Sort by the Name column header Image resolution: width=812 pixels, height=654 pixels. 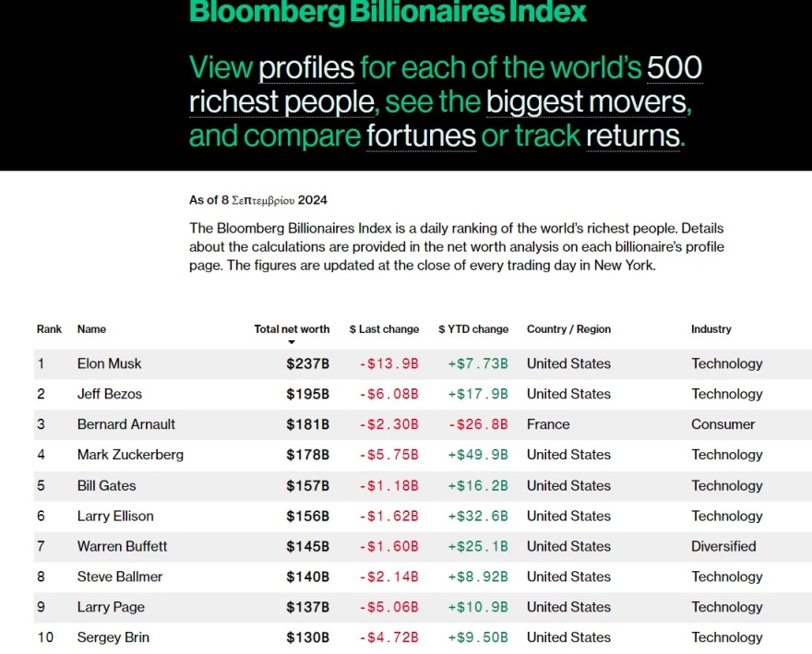point(91,329)
